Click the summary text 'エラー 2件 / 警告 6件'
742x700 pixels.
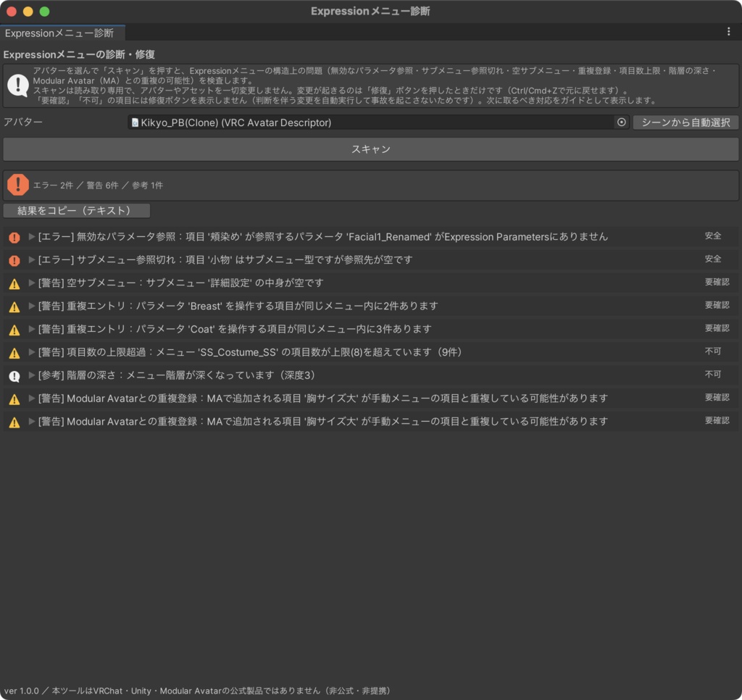(75, 186)
